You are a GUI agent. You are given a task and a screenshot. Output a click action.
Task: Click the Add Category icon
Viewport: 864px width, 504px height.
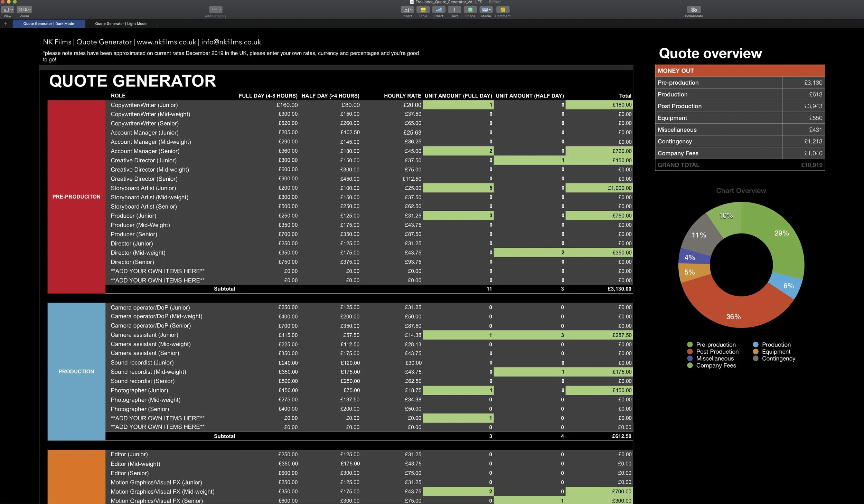click(215, 10)
